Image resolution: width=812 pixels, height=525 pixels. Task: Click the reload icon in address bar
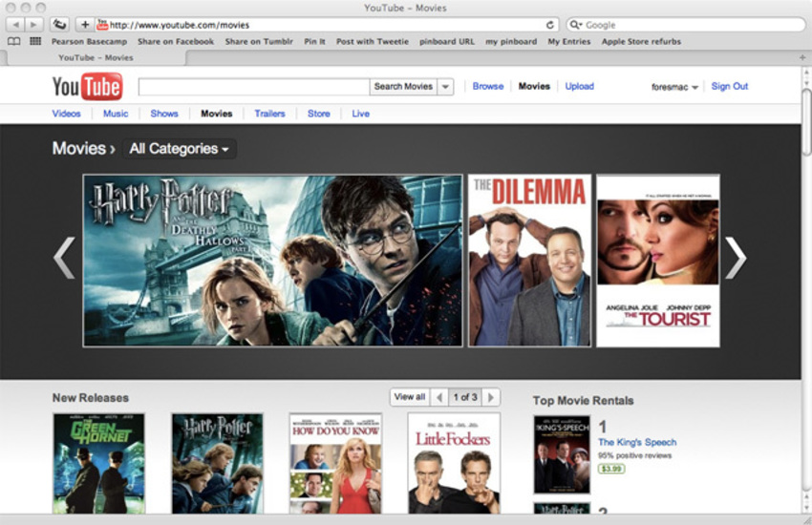550,25
